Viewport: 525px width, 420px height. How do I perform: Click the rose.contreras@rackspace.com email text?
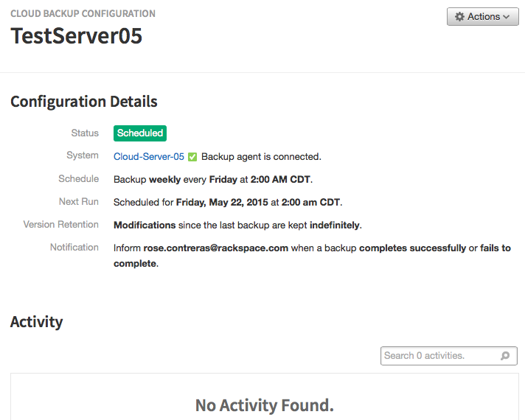(x=215, y=248)
